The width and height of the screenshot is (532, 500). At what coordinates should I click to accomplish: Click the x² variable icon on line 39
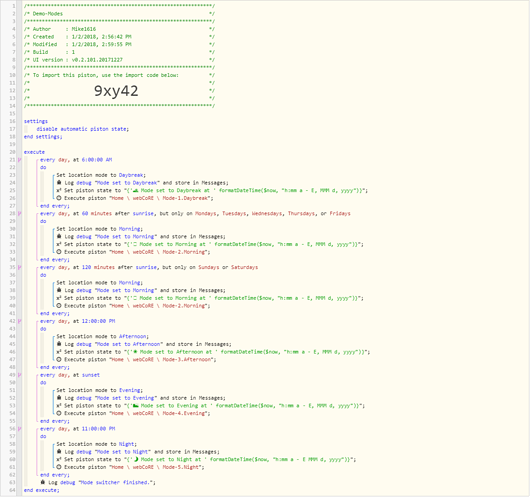[x=59, y=299]
